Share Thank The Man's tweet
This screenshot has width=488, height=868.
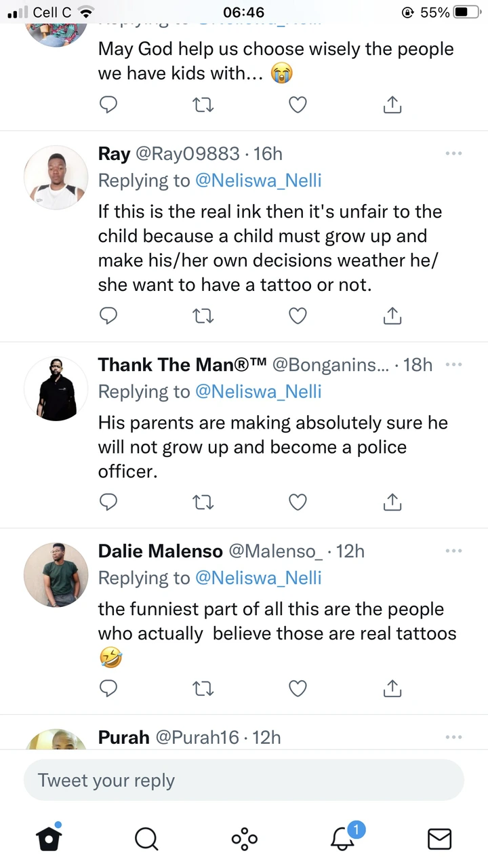coord(392,501)
